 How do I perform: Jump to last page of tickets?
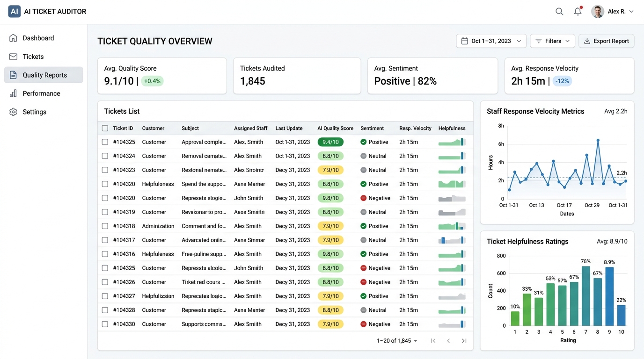click(464, 341)
